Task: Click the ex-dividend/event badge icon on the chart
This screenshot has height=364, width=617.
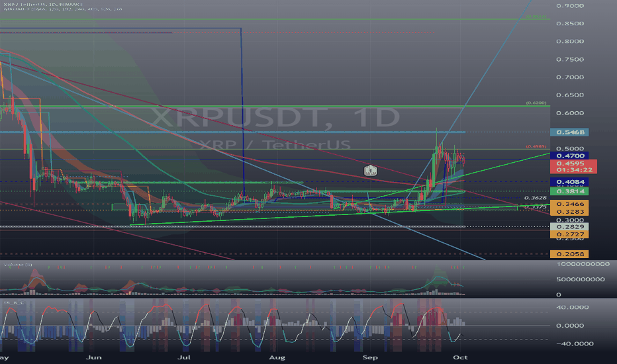Action: click(370, 170)
